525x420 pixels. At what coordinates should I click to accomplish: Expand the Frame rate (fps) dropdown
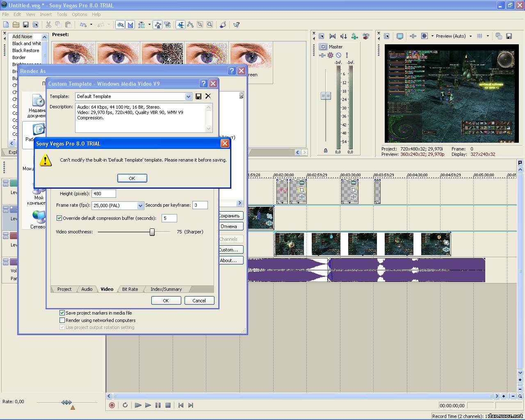pyautogui.click(x=140, y=205)
